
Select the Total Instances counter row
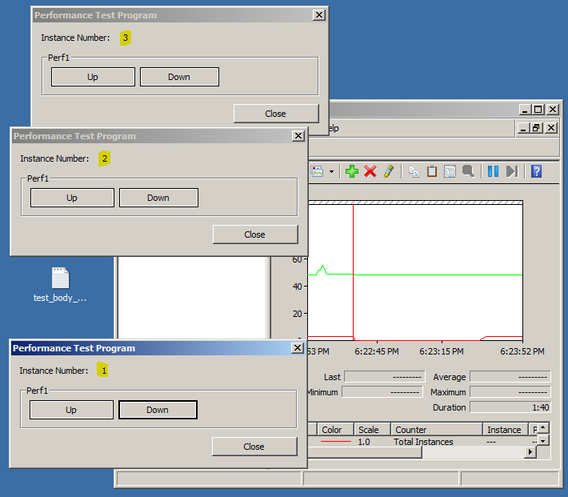[x=422, y=442]
